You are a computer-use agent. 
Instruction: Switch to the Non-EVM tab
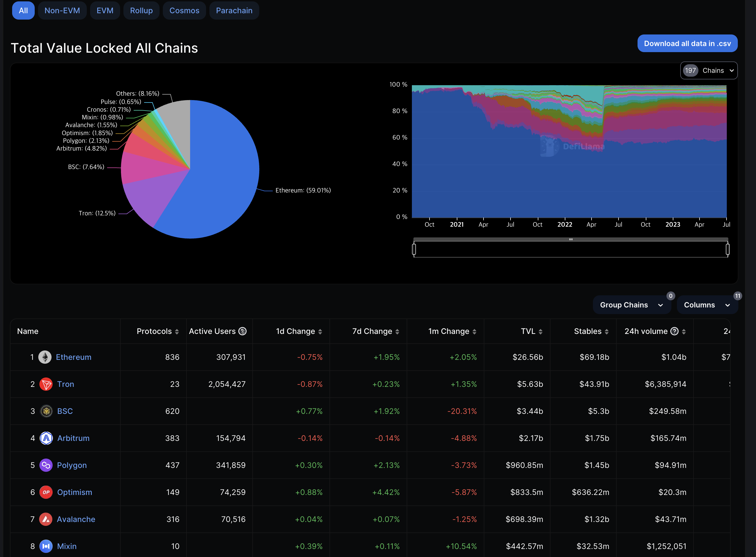click(62, 10)
